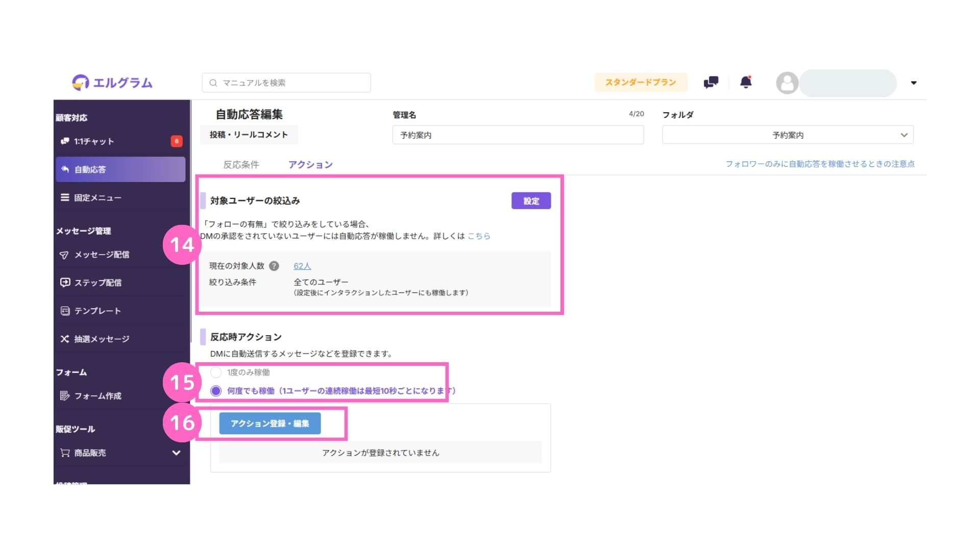980x551 pixels.
Task: Click the アクションが登録されていません message
Action: 381,453
